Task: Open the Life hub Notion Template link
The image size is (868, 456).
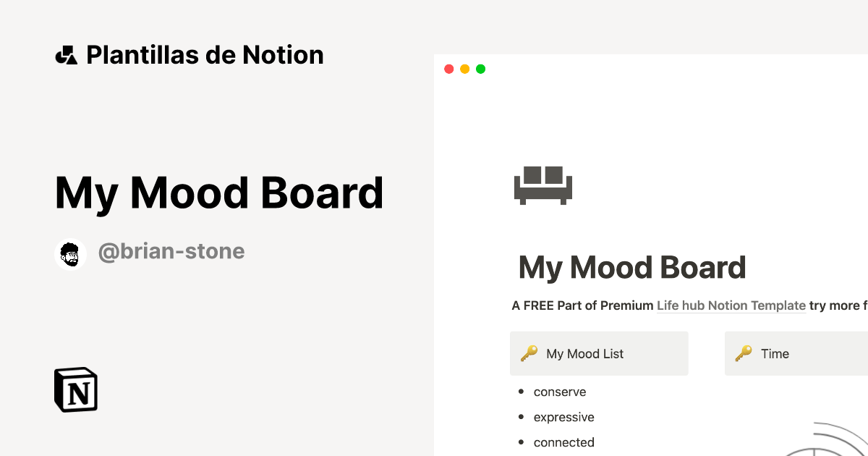Action: (x=731, y=305)
